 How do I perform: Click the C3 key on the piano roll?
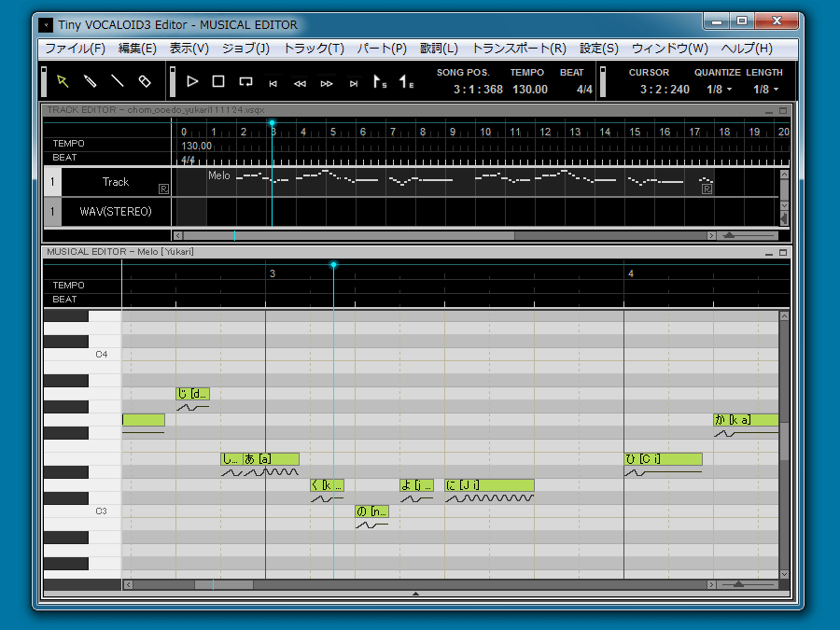(x=84, y=511)
